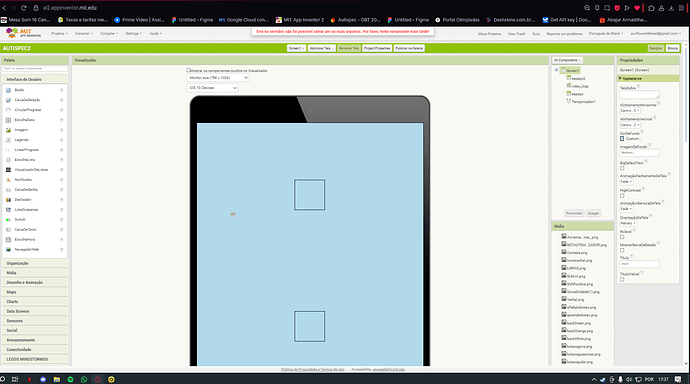Choose the Notificador component icon
Image resolution: width=690 pixels, height=384 pixels.
click(x=8, y=179)
